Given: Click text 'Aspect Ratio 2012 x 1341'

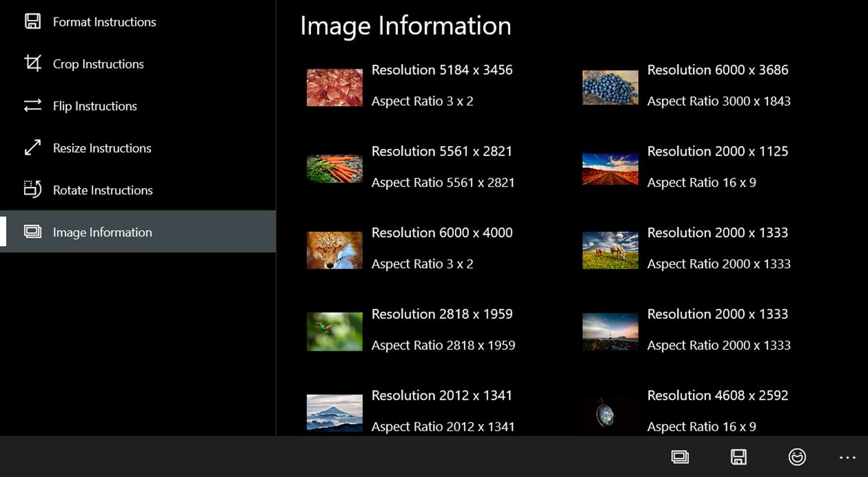Looking at the screenshot, I should tap(443, 427).
